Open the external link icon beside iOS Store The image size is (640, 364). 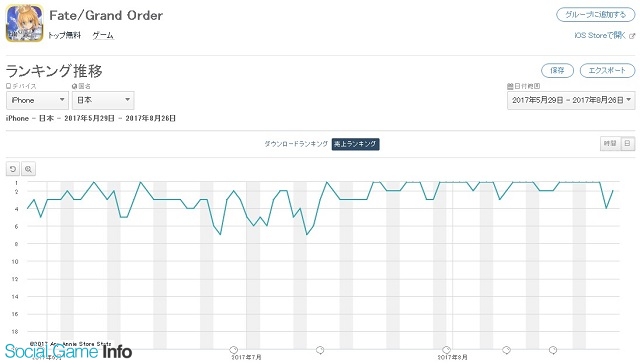[632, 36]
